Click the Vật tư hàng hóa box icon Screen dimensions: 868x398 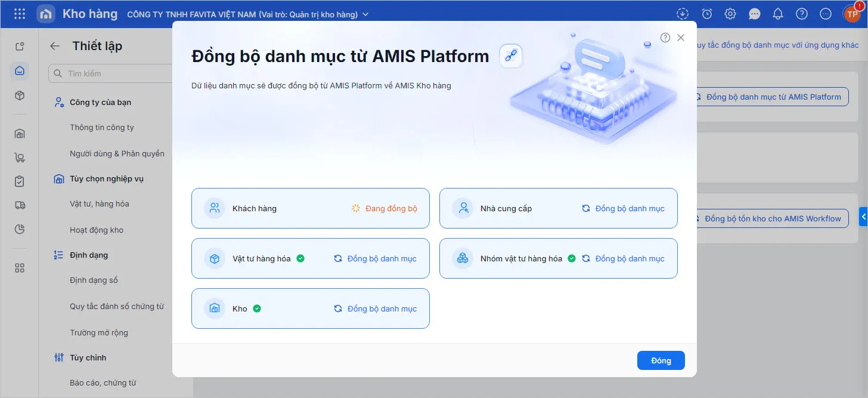click(215, 258)
